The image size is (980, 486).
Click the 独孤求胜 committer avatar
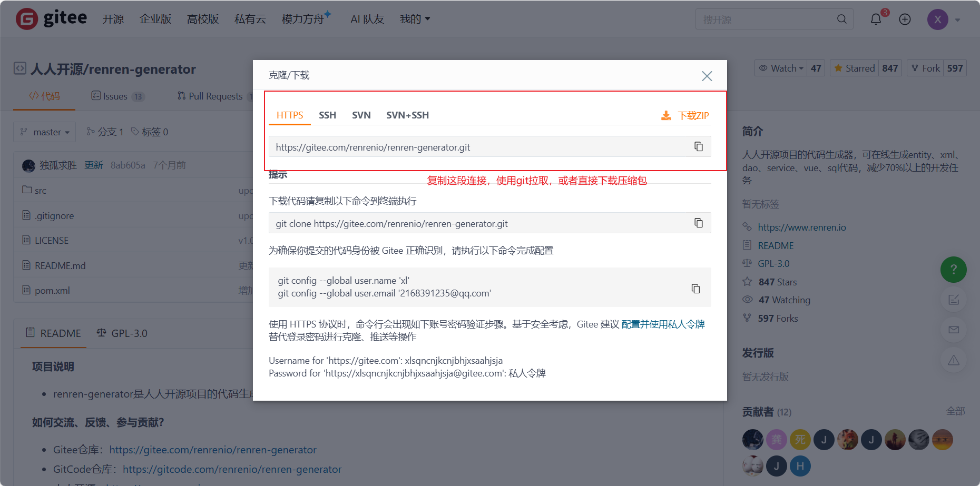click(28, 165)
